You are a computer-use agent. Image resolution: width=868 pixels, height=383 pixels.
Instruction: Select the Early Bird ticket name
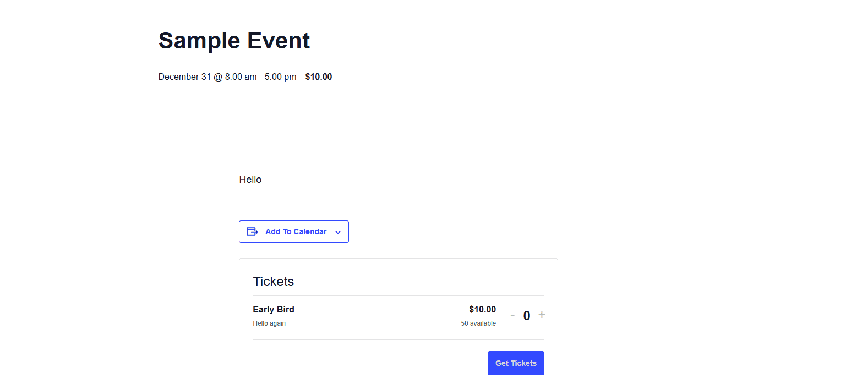pos(274,310)
